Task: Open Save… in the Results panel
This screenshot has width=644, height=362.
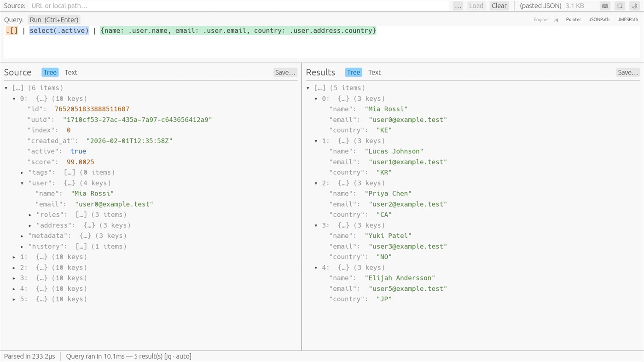Action: (628, 72)
